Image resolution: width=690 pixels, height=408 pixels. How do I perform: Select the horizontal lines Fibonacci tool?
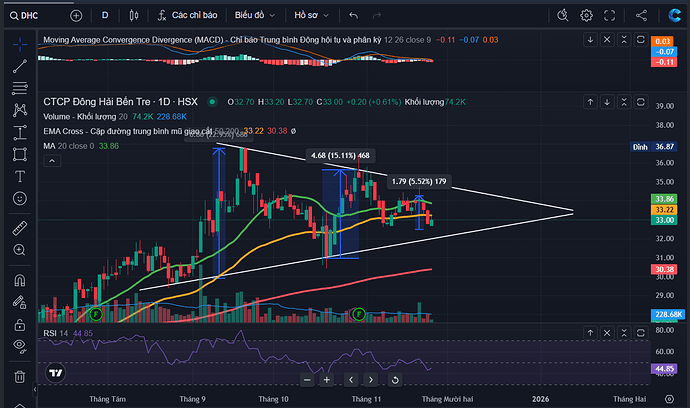click(x=20, y=88)
